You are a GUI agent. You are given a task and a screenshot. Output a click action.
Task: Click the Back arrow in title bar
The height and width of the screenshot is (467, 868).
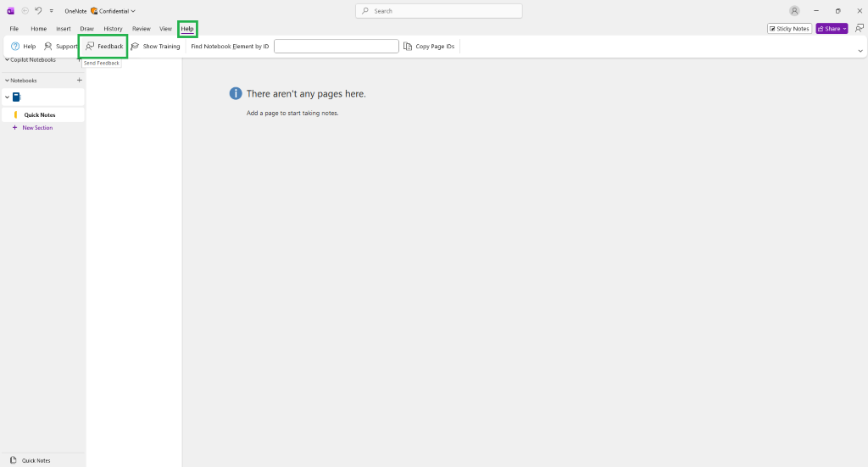click(x=25, y=11)
